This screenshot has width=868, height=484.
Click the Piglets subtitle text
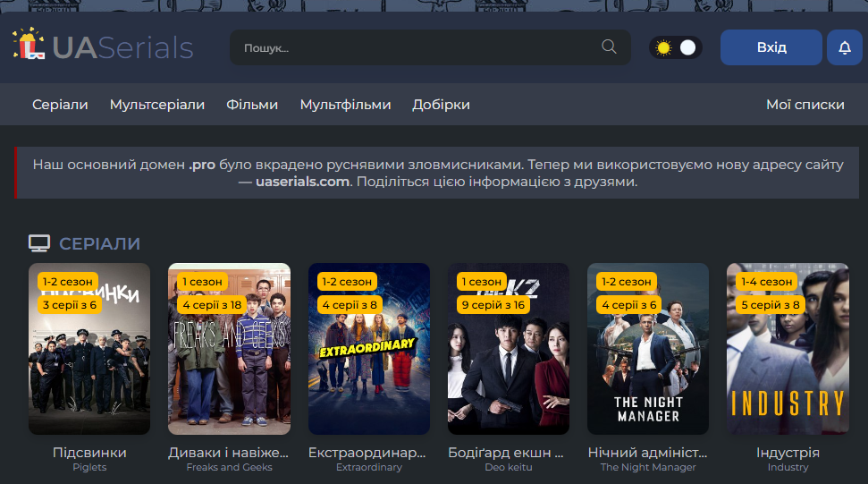pos(89,467)
